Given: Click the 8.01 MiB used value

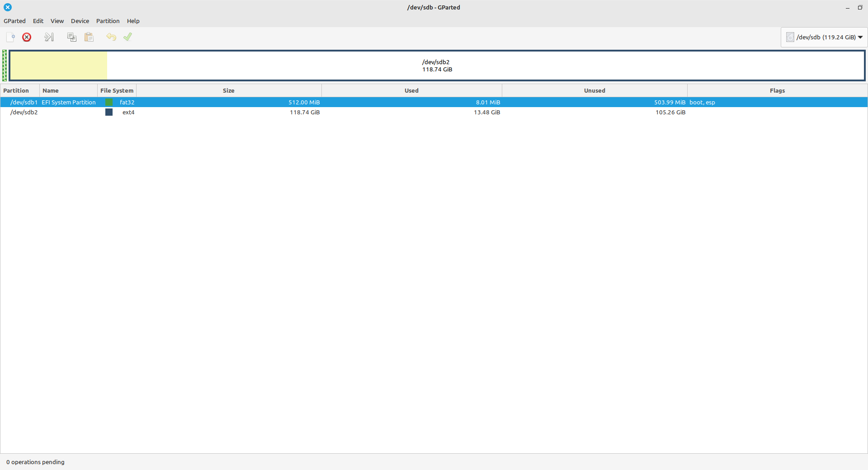Looking at the screenshot, I should pos(488,102).
